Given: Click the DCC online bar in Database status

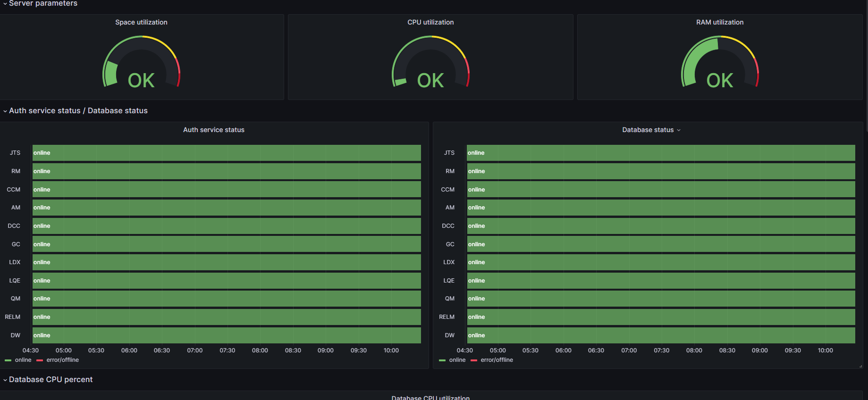Looking at the screenshot, I should coord(661,226).
